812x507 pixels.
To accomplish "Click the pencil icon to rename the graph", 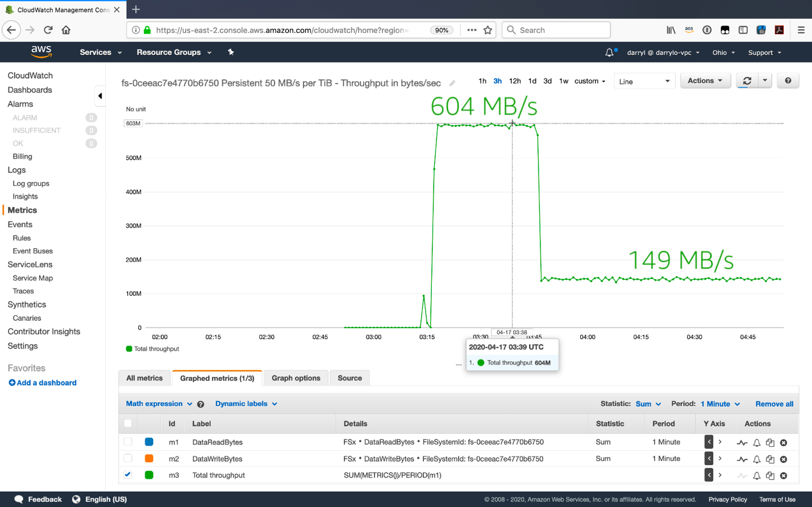I will tap(452, 83).
